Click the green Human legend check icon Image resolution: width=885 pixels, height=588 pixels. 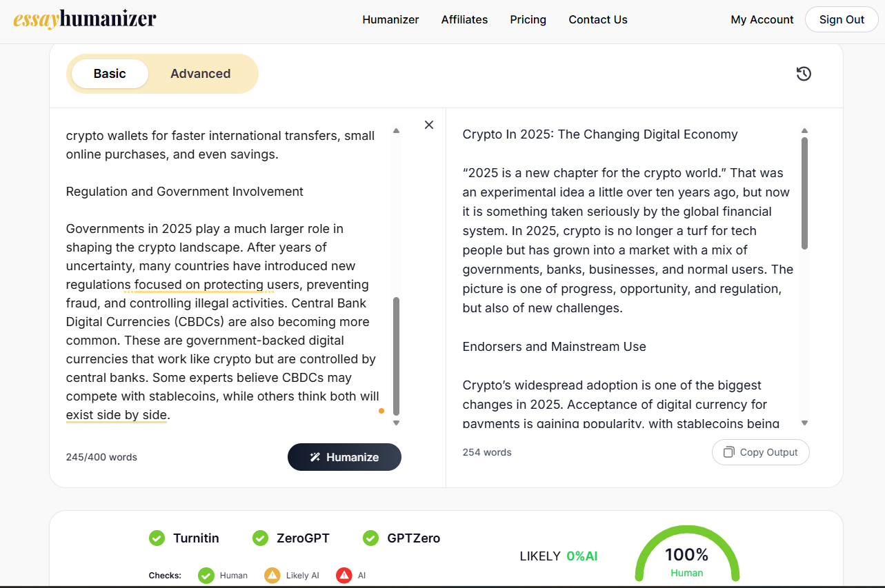pos(206,575)
